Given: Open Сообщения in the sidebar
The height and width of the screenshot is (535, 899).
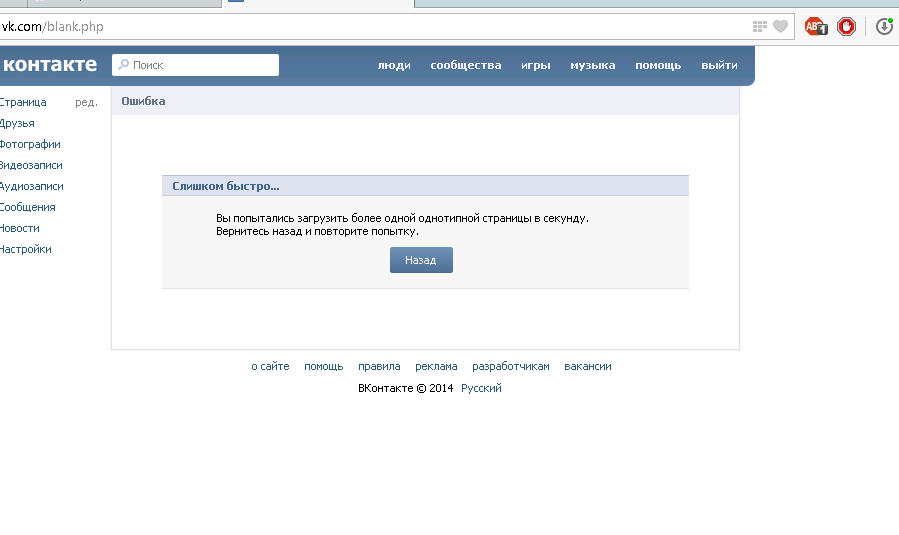Looking at the screenshot, I should [x=28, y=207].
